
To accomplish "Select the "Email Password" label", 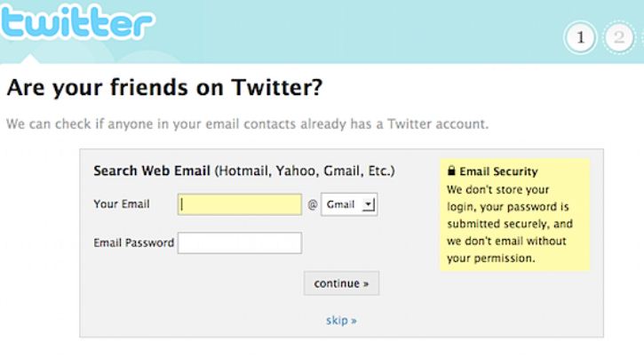I will (x=133, y=243).
